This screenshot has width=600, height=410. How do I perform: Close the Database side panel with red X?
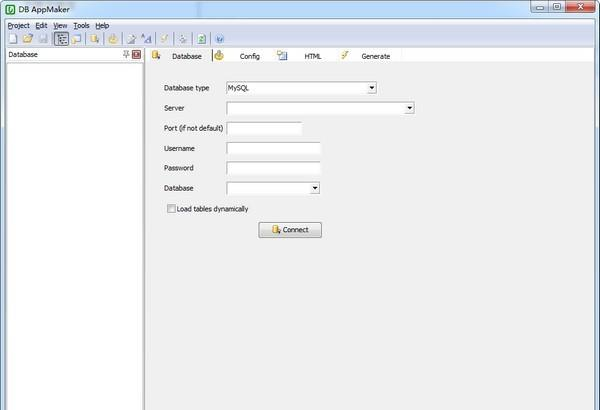pos(136,54)
